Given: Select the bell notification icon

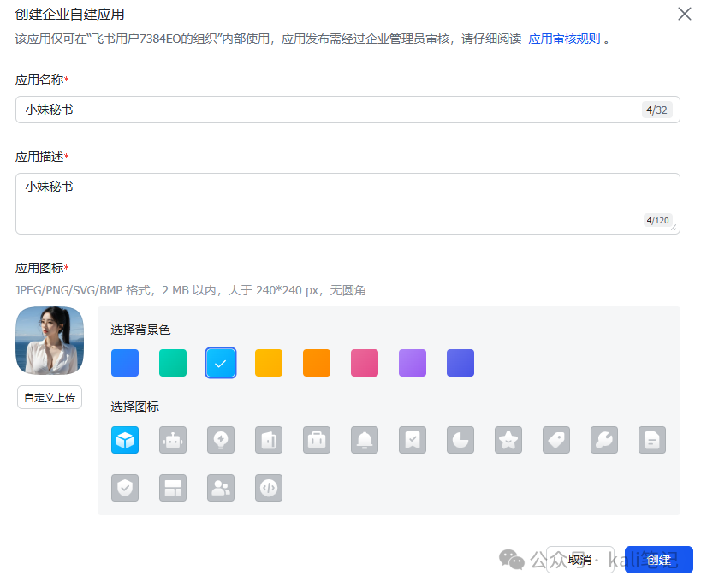Looking at the screenshot, I should pyautogui.click(x=364, y=439).
